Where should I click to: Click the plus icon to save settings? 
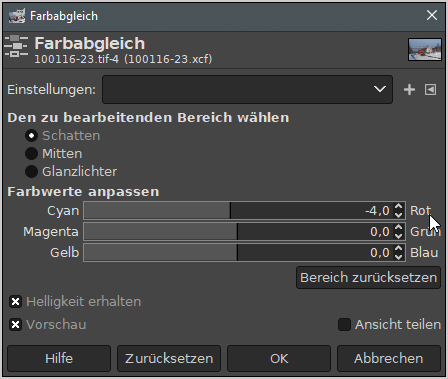(409, 90)
